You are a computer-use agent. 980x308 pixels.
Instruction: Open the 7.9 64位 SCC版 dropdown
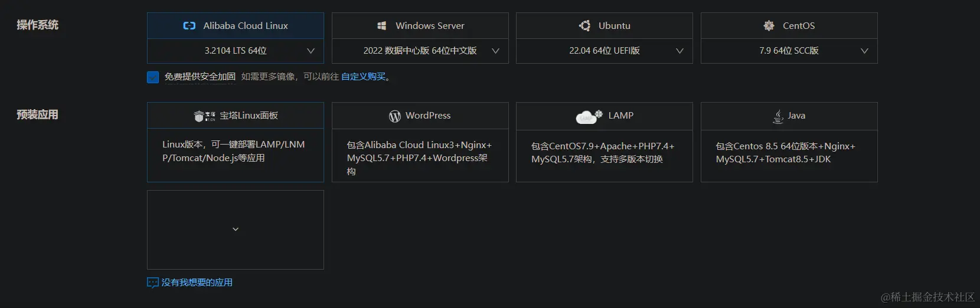[789, 51]
